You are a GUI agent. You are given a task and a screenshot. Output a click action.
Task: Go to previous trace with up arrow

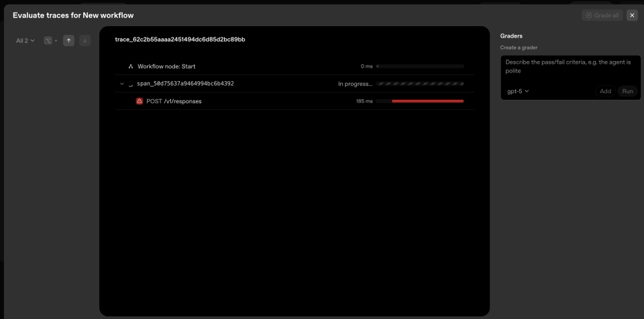(x=68, y=41)
